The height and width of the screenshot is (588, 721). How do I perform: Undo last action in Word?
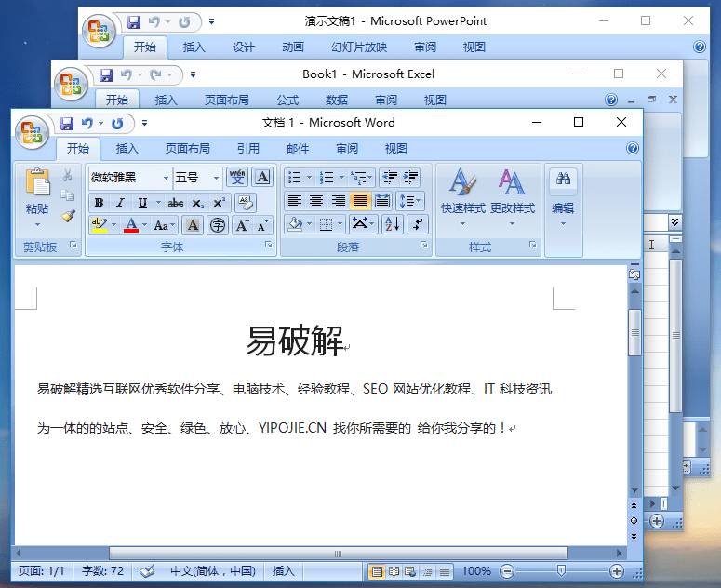87,123
